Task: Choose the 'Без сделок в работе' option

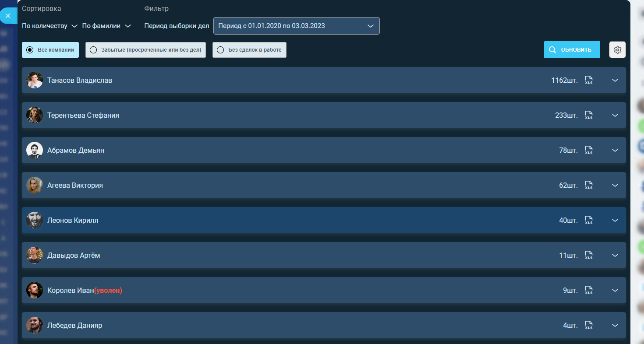Action: (x=249, y=50)
